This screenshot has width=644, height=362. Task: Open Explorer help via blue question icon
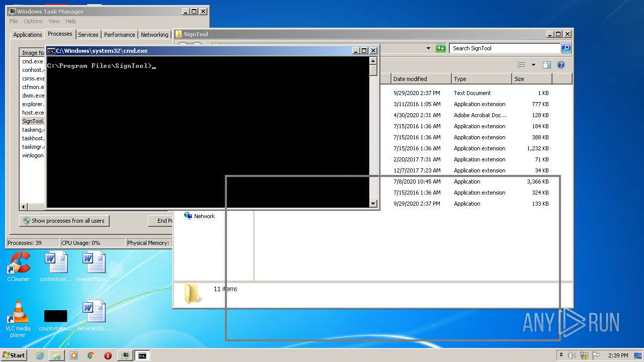tap(561, 65)
